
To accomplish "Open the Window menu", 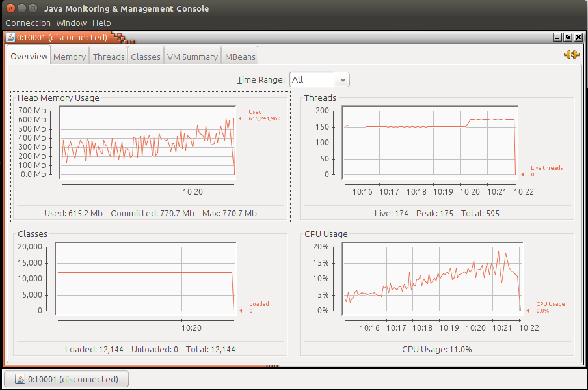I will [x=72, y=23].
